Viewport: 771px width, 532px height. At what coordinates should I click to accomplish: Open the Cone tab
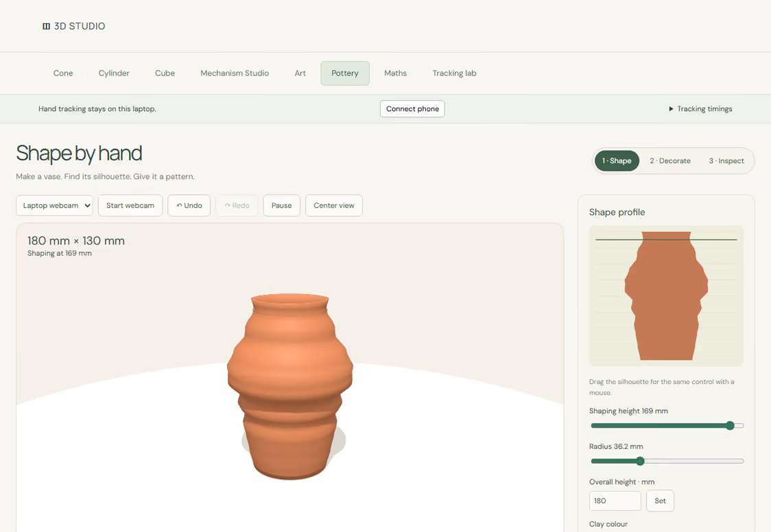(x=63, y=73)
